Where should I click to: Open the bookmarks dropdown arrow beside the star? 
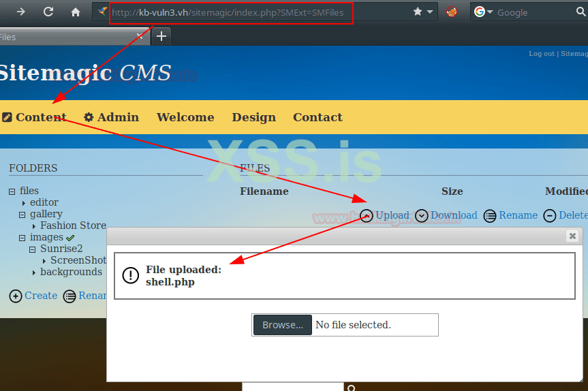pyautogui.click(x=430, y=12)
